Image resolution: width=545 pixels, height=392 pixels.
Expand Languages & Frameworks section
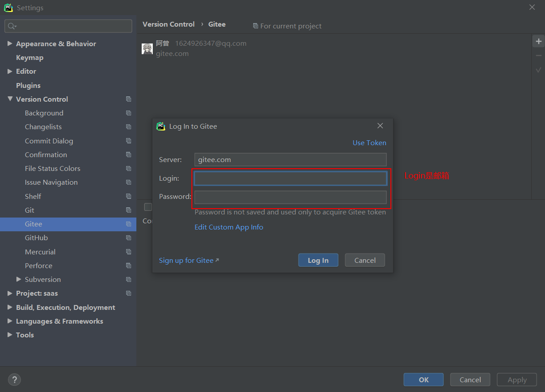pos(10,321)
